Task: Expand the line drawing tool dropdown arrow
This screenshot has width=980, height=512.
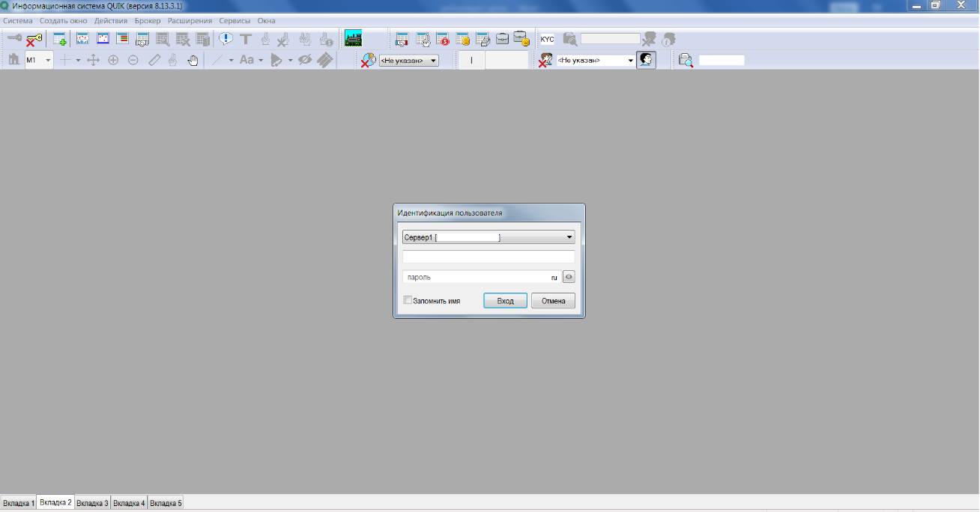Action: click(231, 60)
